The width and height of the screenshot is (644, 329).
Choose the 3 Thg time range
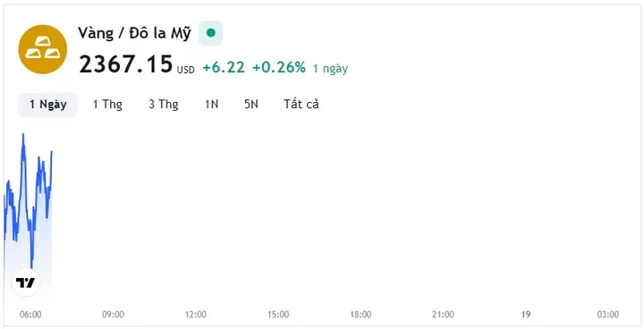coord(164,105)
